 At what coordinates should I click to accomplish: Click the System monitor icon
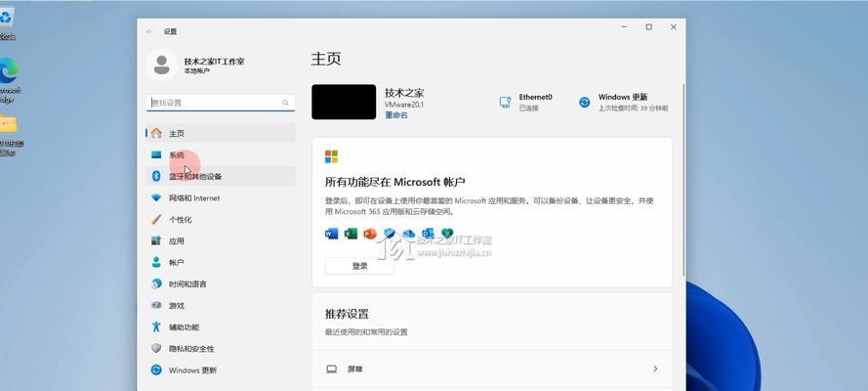(156, 155)
